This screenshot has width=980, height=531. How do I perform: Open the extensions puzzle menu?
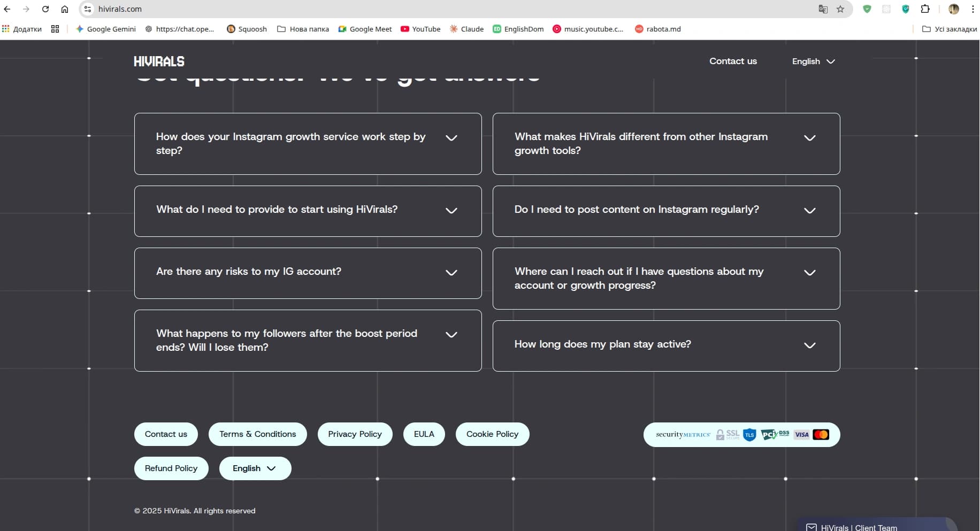click(925, 9)
